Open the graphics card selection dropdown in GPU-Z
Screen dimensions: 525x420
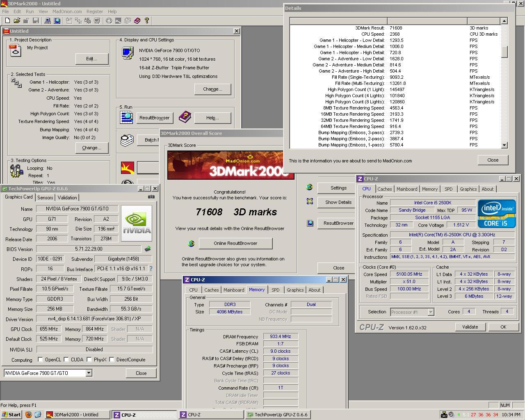click(x=89, y=373)
